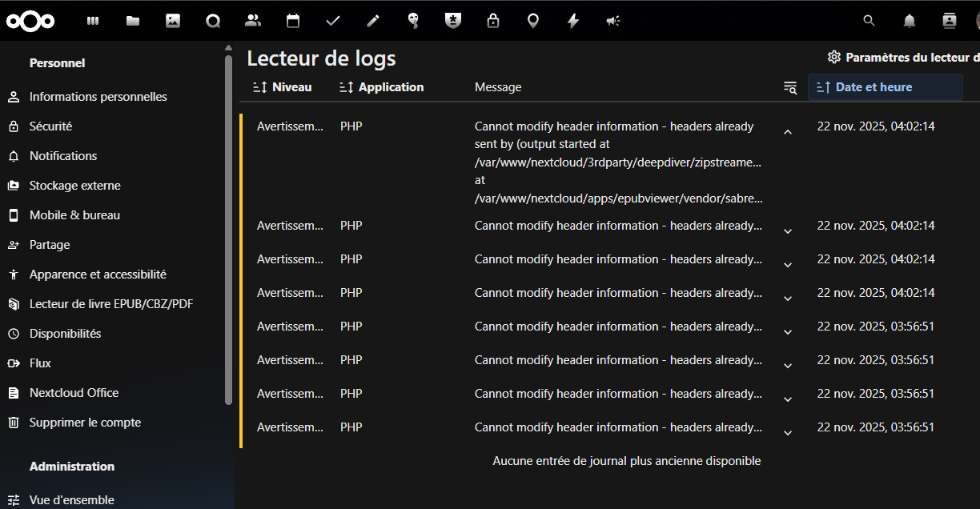Viewport: 980px width, 509px height.
Task: Collapse the first expanded log entry
Action: [787, 132]
